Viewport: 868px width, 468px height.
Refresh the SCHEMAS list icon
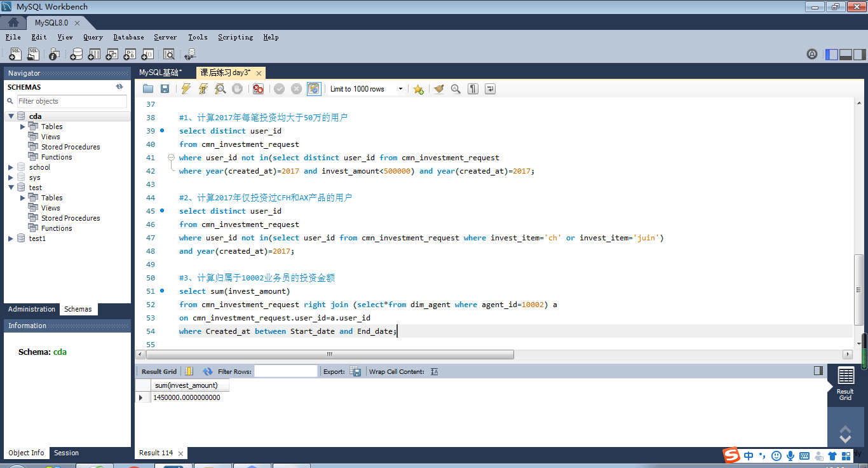pos(119,87)
